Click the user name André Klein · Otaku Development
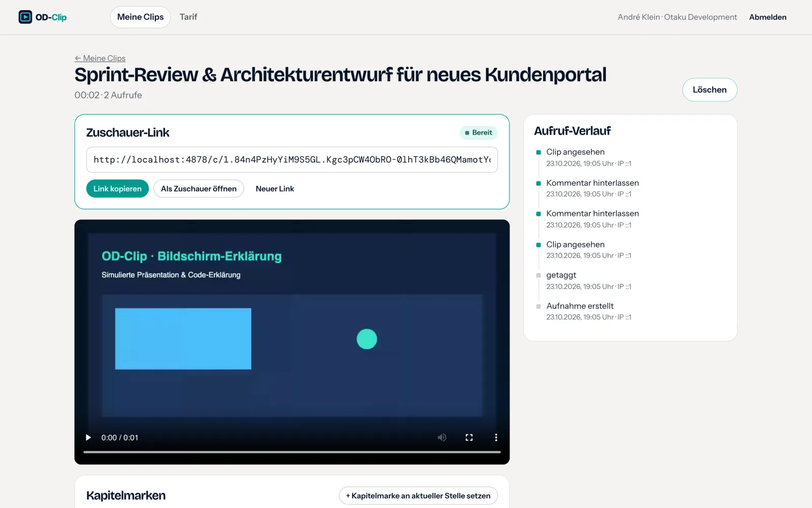Viewport: 812px width, 508px height. (x=677, y=17)
